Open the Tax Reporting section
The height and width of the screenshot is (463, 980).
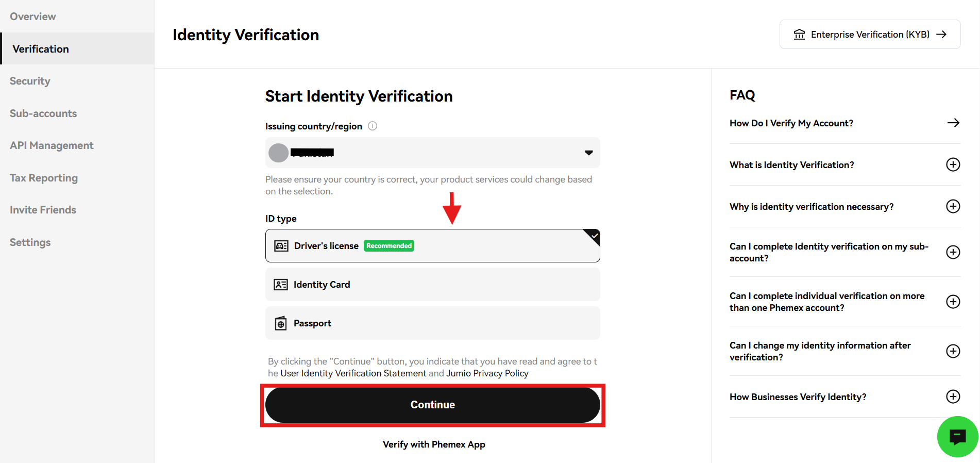44,178
